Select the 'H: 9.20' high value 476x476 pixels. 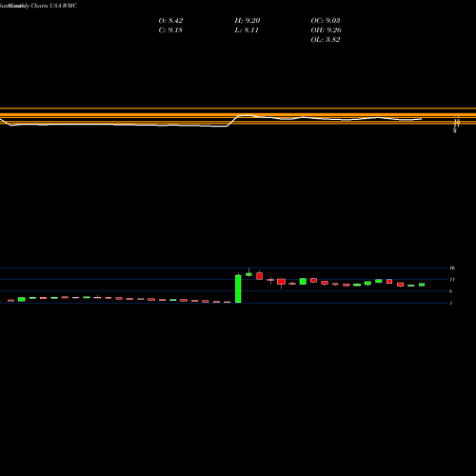[x=248, y=21]
